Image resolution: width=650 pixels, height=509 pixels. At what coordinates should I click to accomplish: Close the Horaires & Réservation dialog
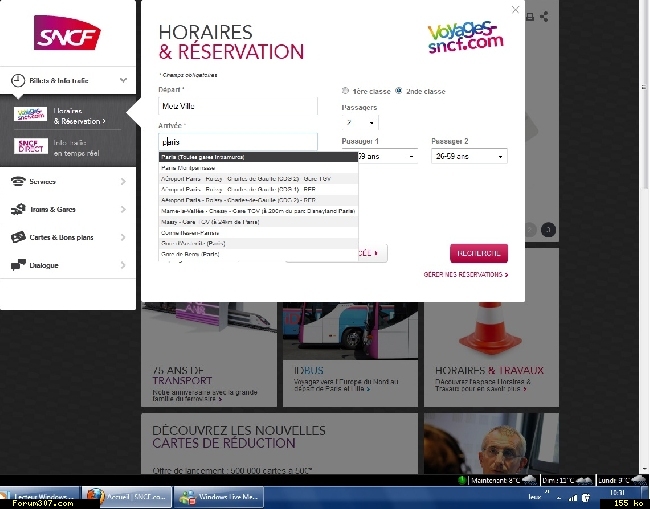click(x=515, y=10)
